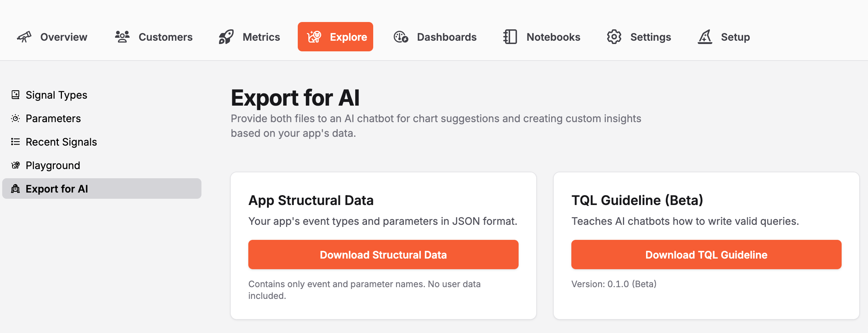Click the Recent Signals list icon
This screenshot has height=333, width=868.
(x=15, y=142)
